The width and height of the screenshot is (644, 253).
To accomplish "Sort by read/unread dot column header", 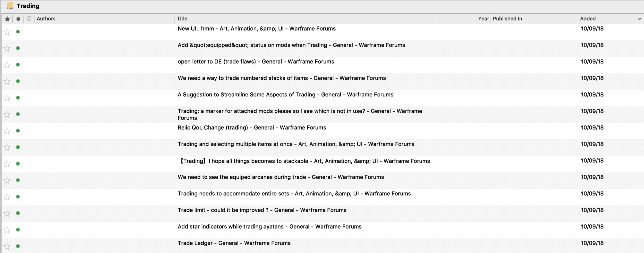I will coord(18,19).
